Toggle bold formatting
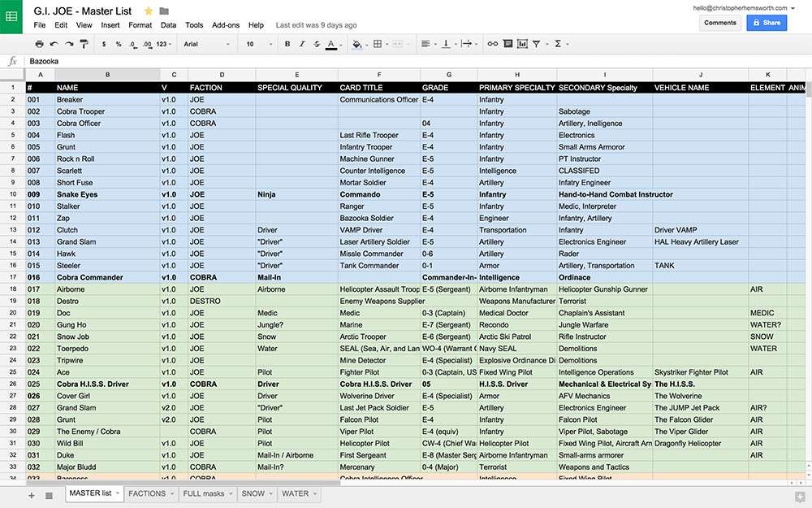 click(287, 44)
